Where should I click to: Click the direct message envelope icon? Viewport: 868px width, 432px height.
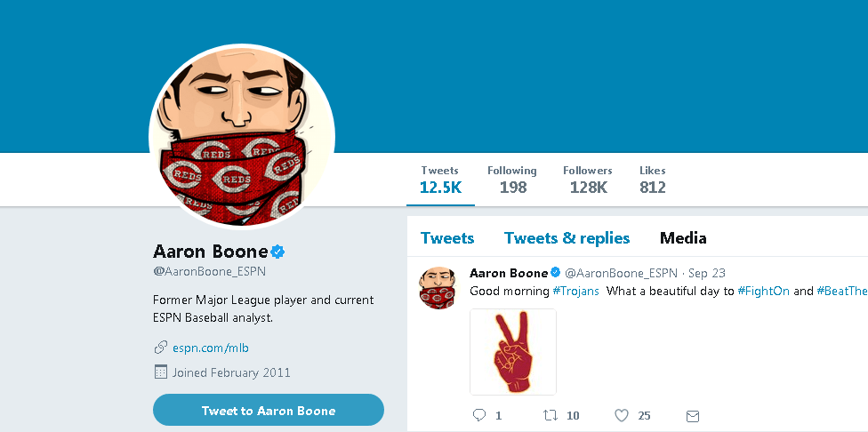693,415
